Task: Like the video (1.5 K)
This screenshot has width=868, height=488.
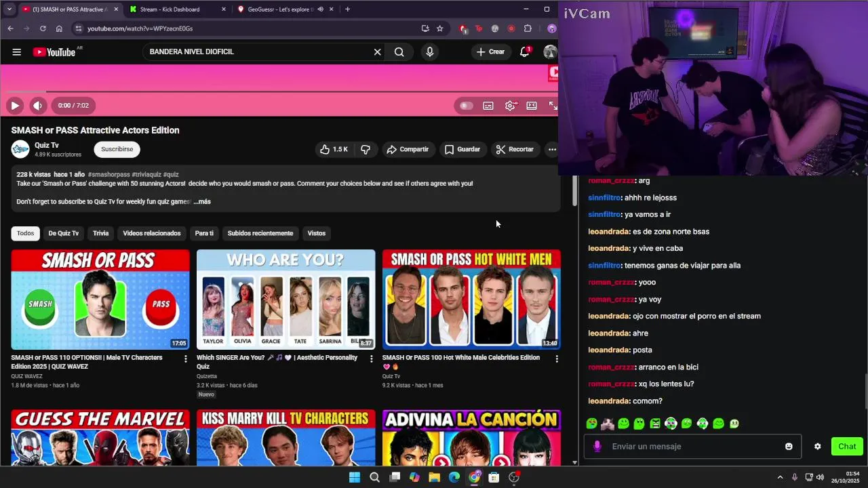Action: point(334,149)
